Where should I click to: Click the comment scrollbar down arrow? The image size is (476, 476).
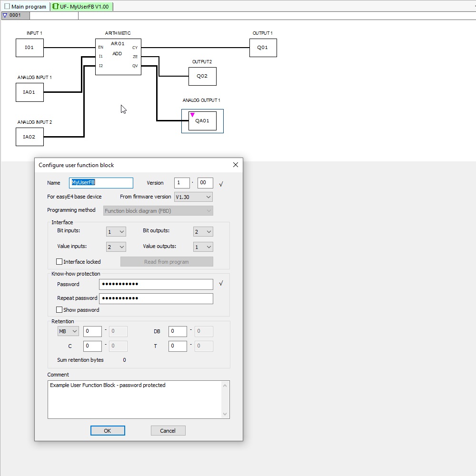coord(225,414)
